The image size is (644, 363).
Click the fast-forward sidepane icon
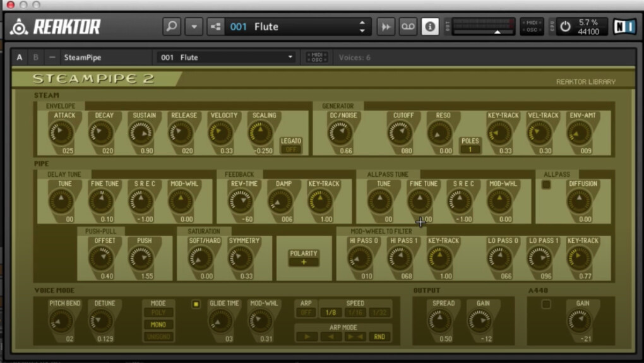pyautogui.click(x=385, y=27)
